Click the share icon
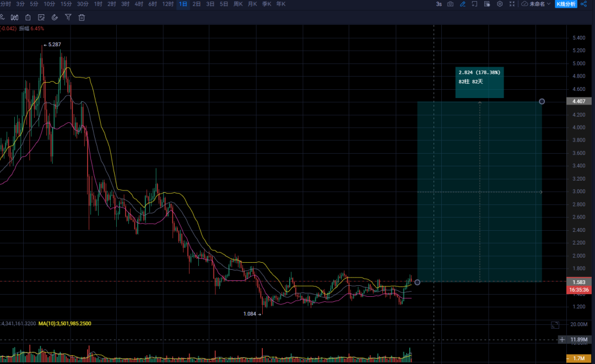This screenshot has width=595, height=364. tap(583, 4)
